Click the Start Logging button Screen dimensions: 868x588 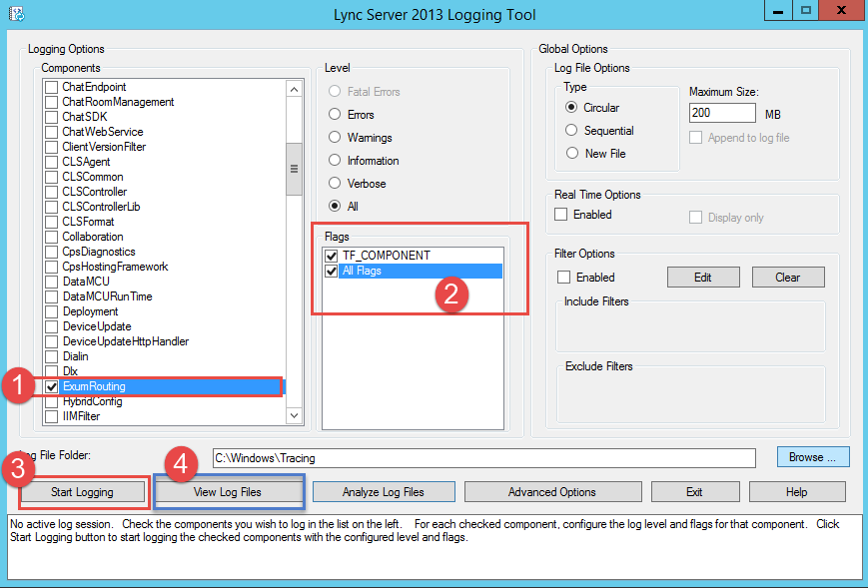(82, 492)
